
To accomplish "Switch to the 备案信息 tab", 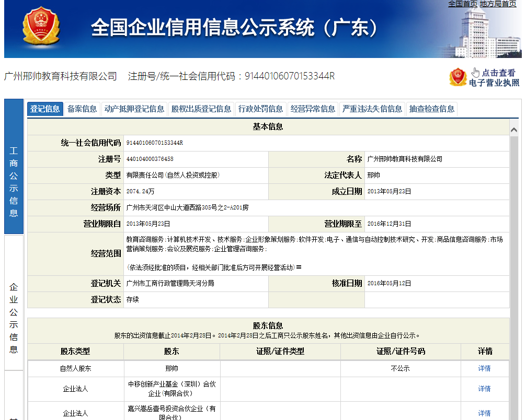I will 82,109.
